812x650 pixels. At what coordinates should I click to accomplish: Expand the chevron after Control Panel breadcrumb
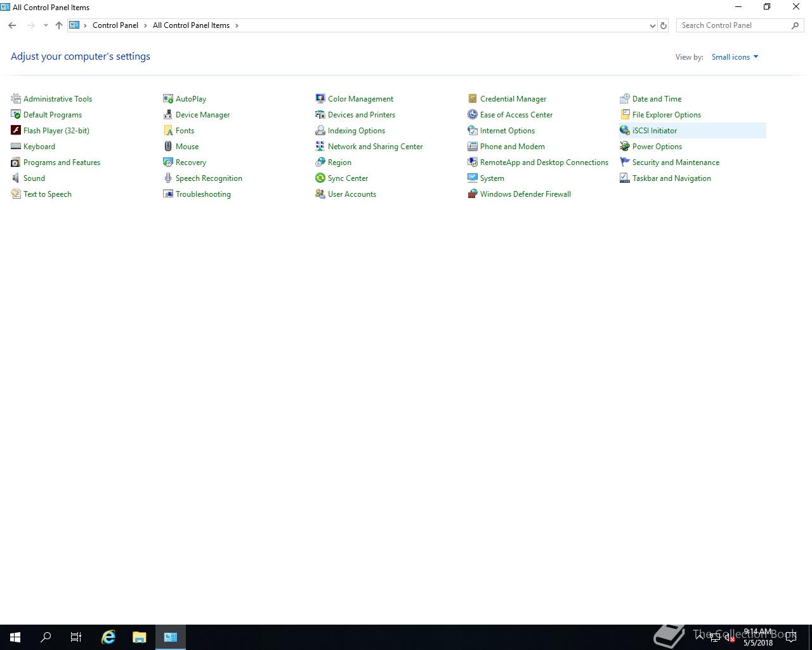pyautogui.click(x=145, y=25)
